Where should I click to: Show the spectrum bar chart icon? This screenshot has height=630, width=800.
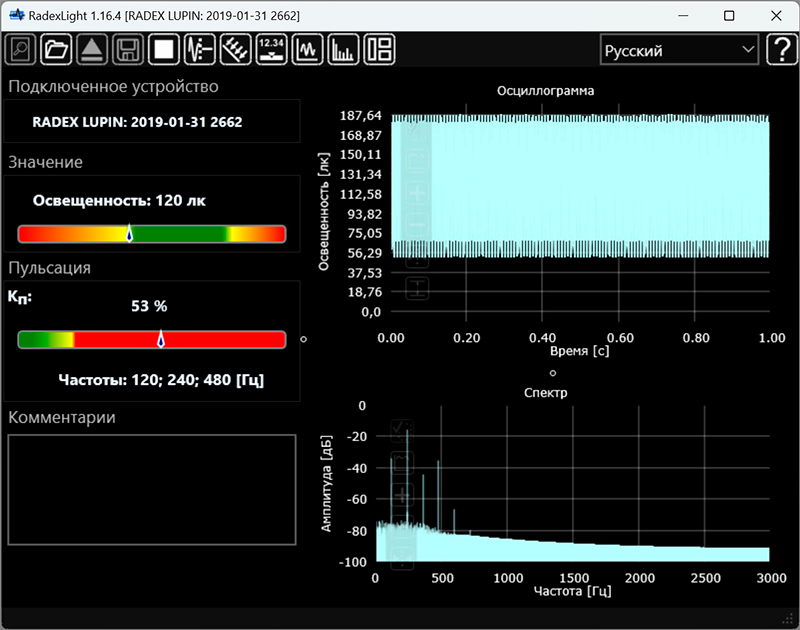pos(343,49)
